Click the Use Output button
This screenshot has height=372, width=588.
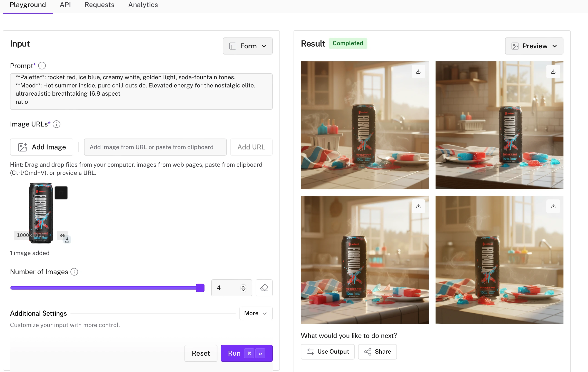coord(327,352)
